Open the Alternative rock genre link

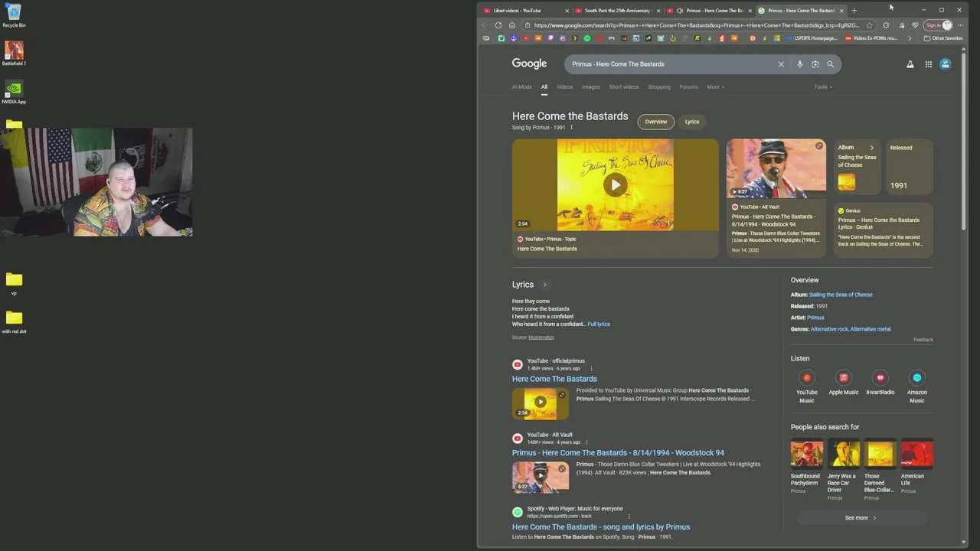[829, 329]
